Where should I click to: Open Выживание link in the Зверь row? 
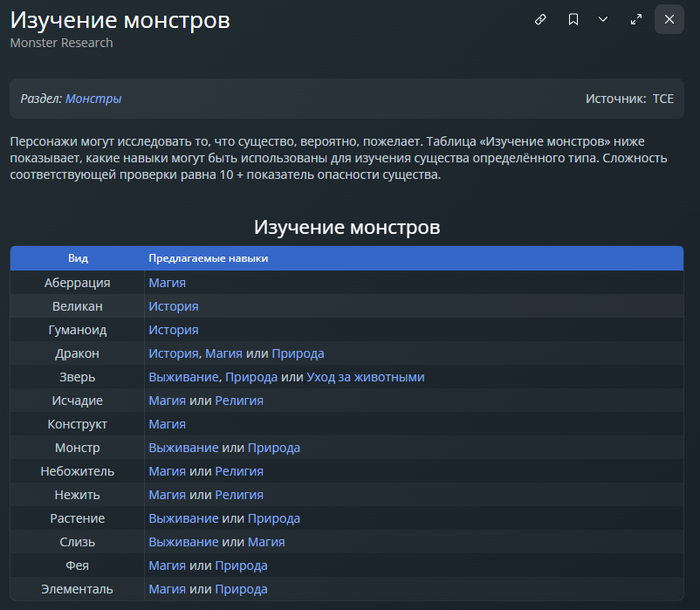pos(183,377)
